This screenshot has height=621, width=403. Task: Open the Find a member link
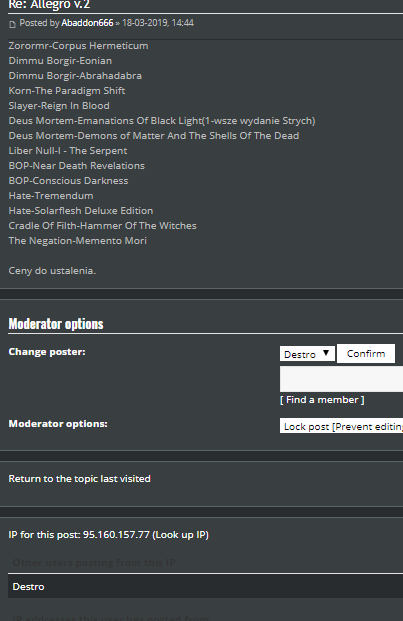(x=322, y=400)
